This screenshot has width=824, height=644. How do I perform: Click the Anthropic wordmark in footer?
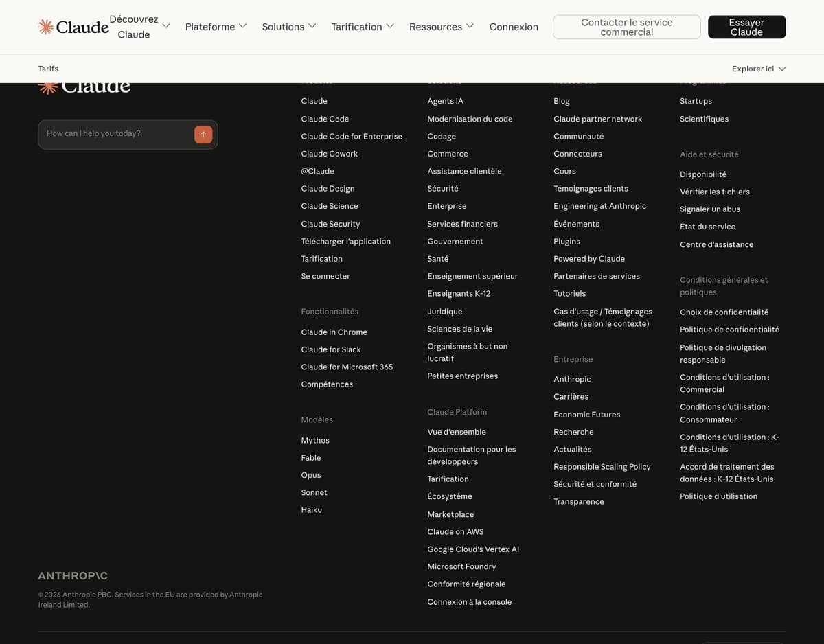coord(73,575)
